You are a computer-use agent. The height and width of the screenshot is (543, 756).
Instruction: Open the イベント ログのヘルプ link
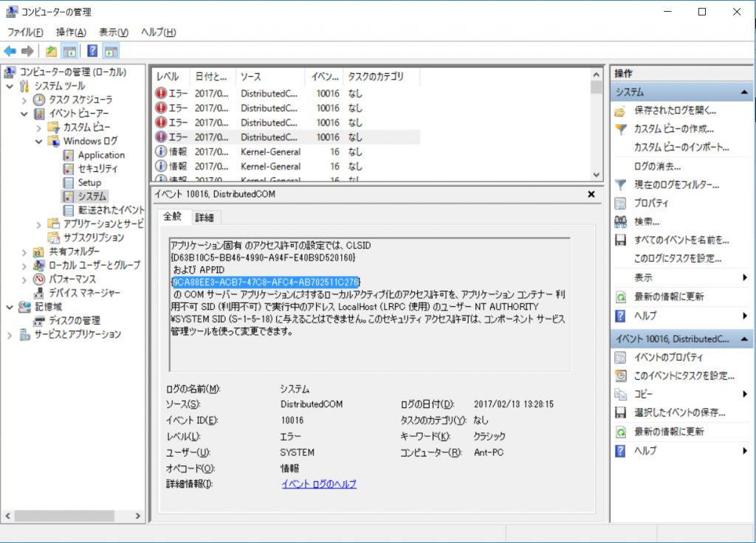(319, 484)
